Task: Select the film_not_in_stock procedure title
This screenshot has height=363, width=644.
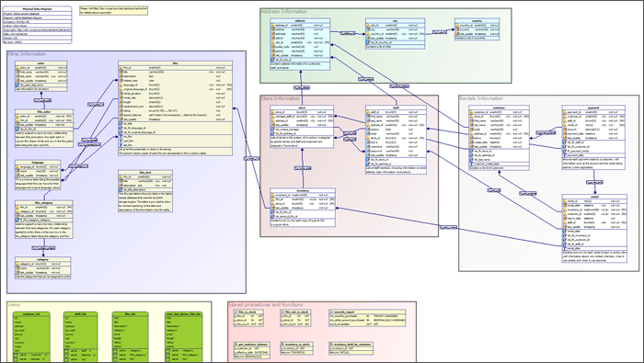Action: pos(295,312)
